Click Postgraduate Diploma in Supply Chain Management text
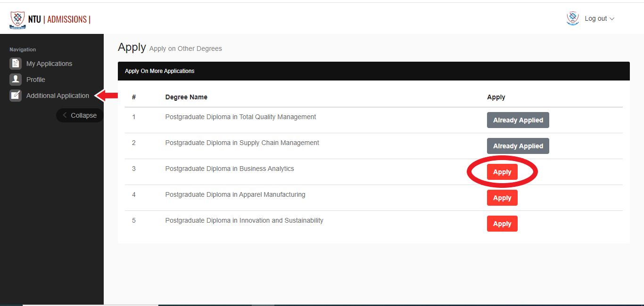 click(242, 143)
